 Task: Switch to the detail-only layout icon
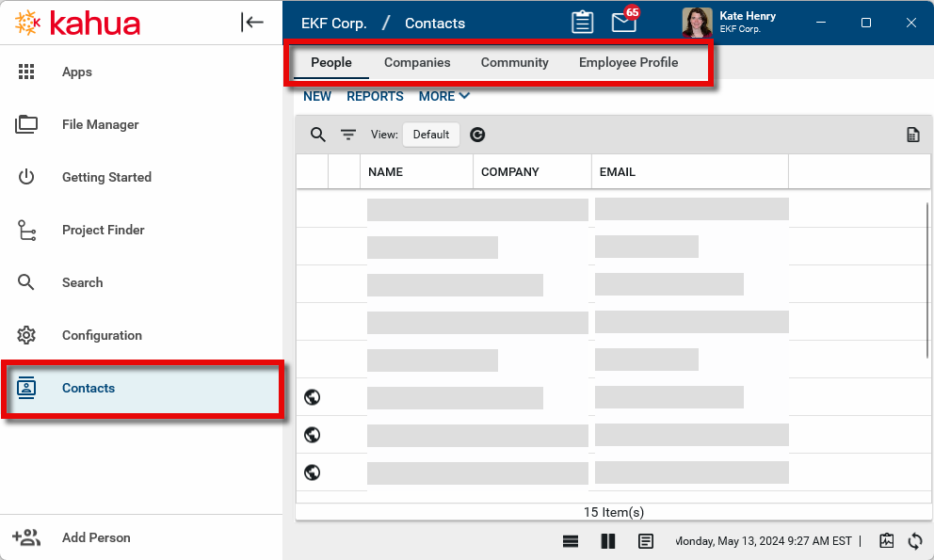tap(646, 541)
